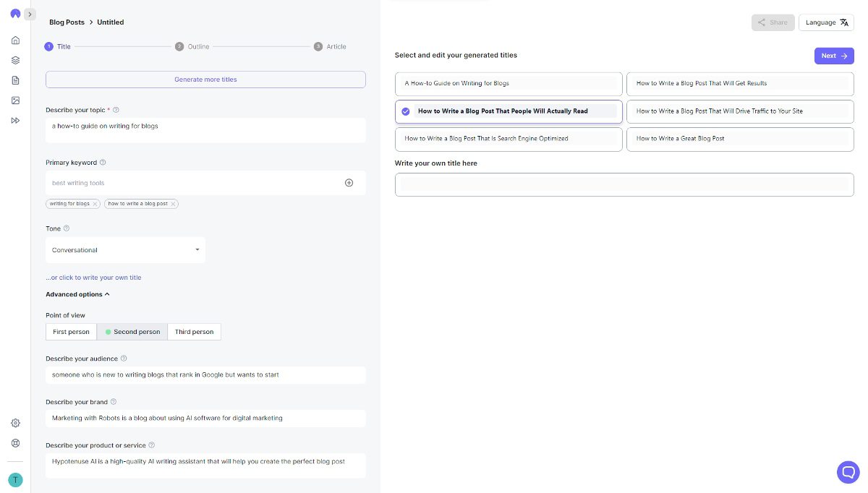Open the image generation icon in sidebar
This screenshot has width=868, height=493.
point(15,100)
